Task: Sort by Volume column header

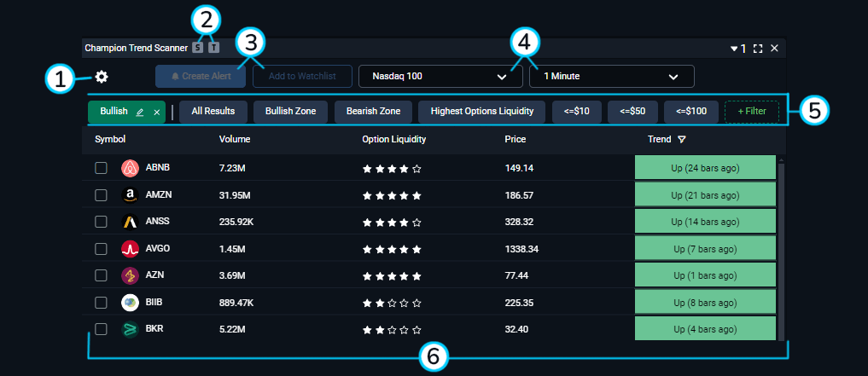Action: [235, 139]
